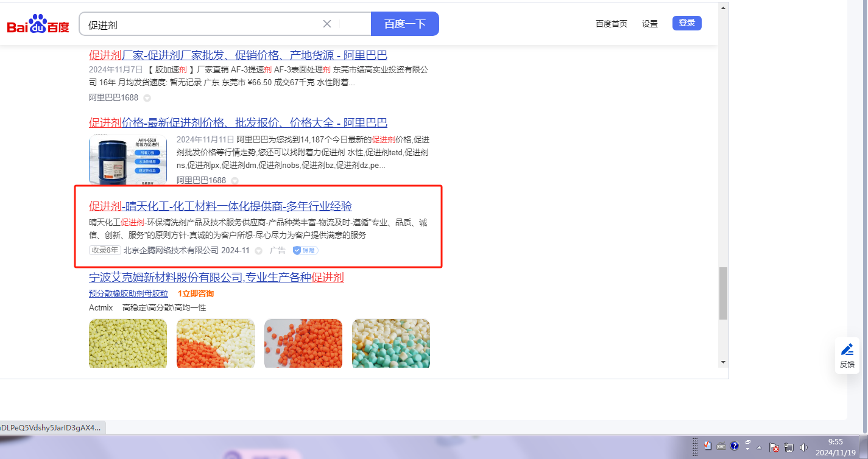868x459 pixels.
Task: Click the volume speaker tray icon
Action: pos(803,447)
